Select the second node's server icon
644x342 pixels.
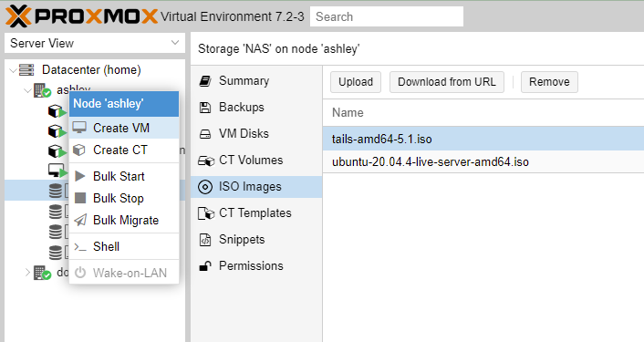(42, 273)
